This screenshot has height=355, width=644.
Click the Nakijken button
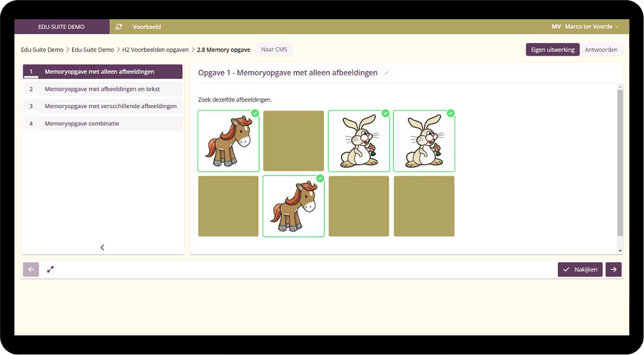580,270
